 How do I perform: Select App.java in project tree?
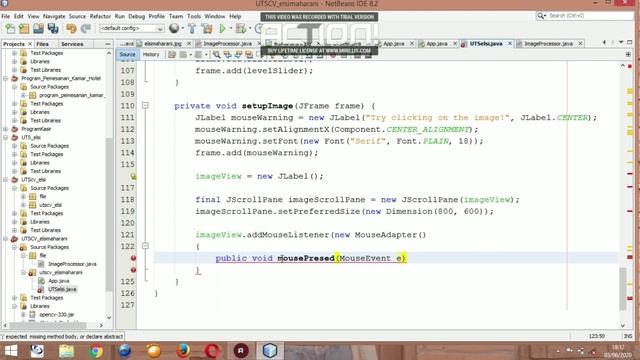pos(58,281)
